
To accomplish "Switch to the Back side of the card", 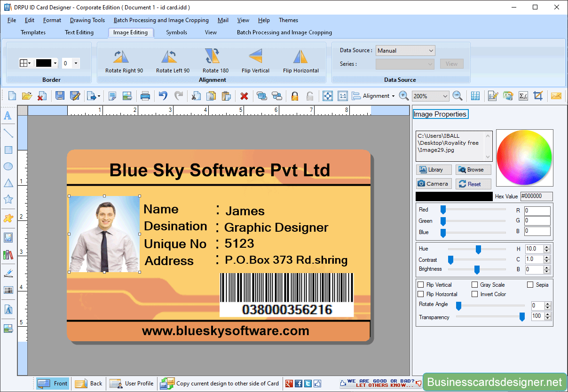I will pyautogui.click(x=88, y=383).
